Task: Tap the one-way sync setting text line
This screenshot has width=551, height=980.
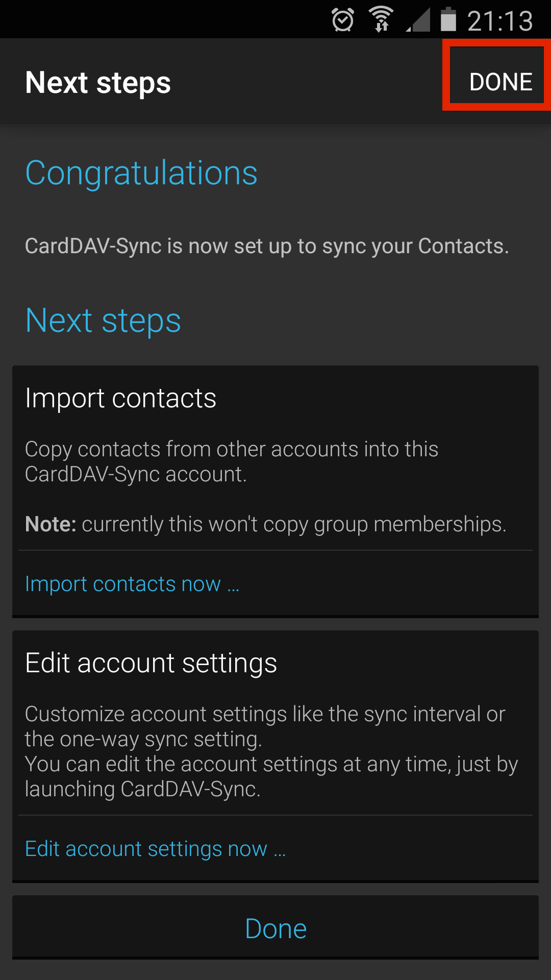Action: coord(144,739)
